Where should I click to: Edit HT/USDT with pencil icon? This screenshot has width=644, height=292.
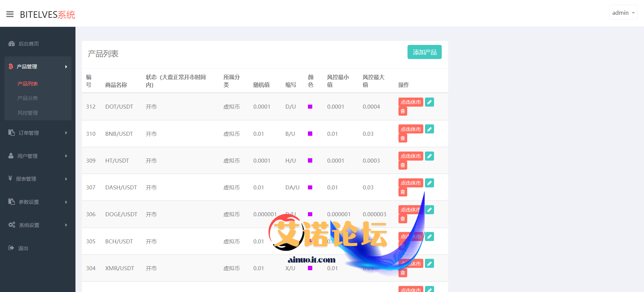pyautogui.click(x=429, y=156)
